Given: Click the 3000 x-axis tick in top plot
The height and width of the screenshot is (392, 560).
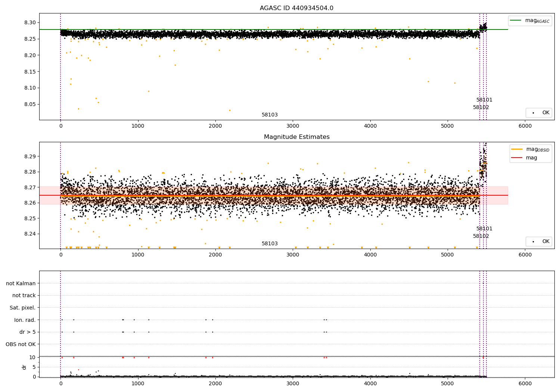Looking at the screenshot, I should click(293, 126).
